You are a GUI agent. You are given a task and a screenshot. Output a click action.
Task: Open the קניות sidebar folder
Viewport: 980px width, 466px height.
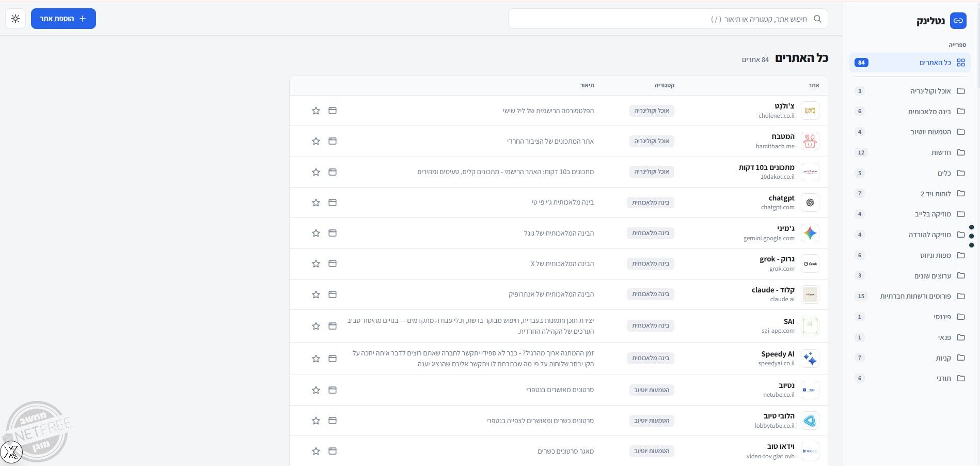[x=910, y=358]
